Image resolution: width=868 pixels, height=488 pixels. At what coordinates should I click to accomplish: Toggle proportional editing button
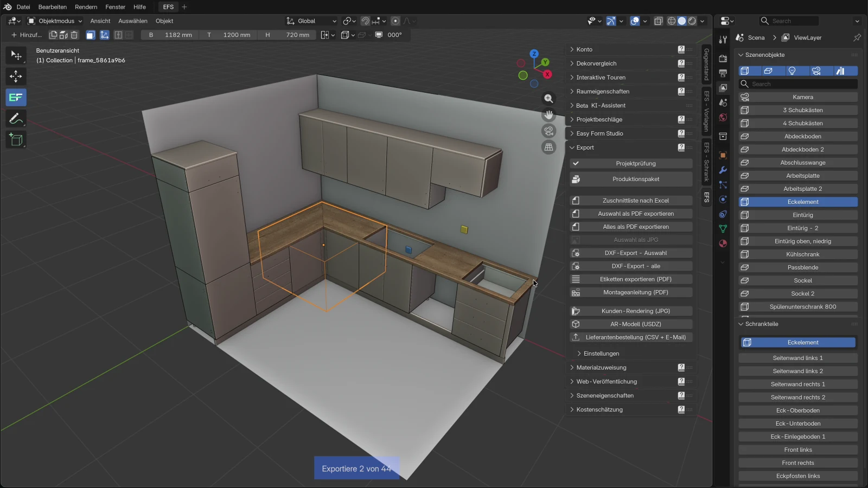point(395,21)
